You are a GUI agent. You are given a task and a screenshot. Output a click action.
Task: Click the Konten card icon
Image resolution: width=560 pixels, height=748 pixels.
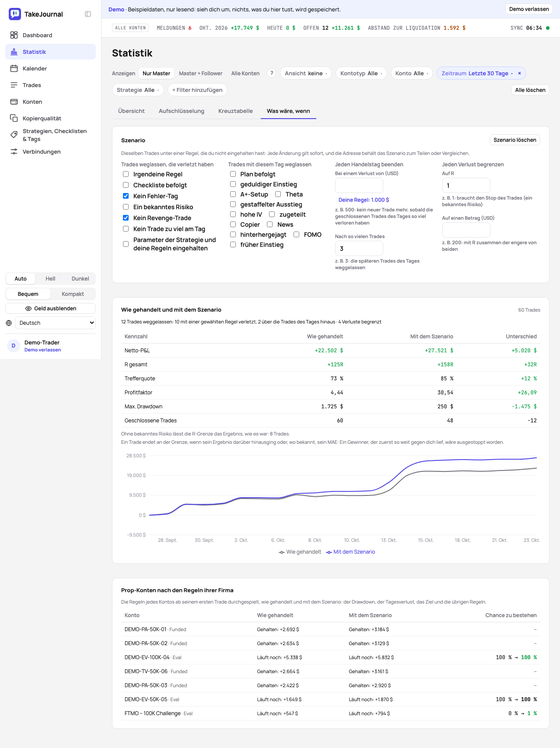(14, 102)
